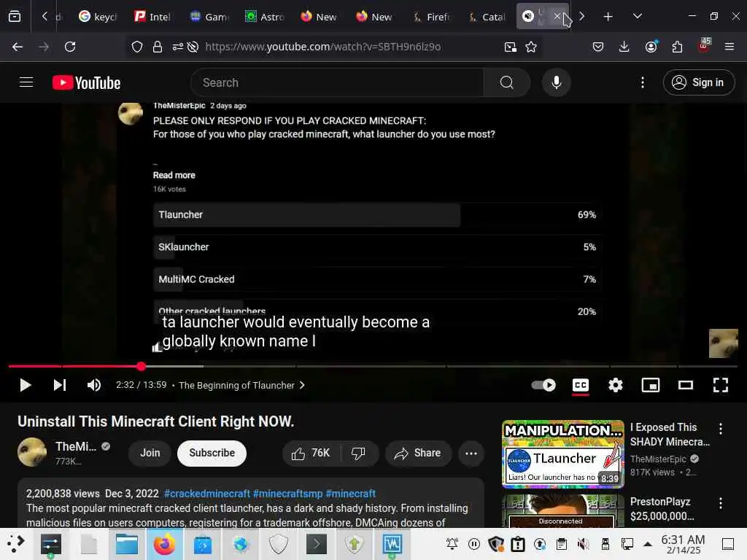Open PrestonPlayz video thumbnail
The width and height of the screenshot is (747, 560).
[562, 510]
